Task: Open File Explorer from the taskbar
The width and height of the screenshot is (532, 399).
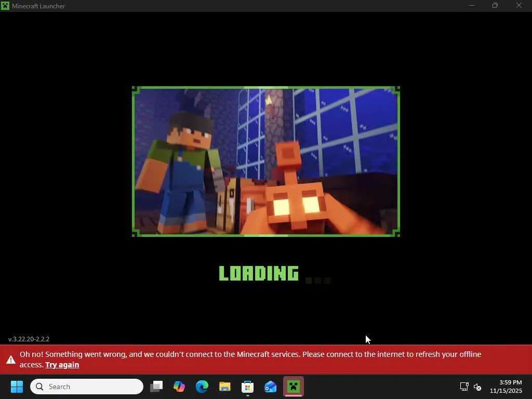Action: (x=224, y=387)
